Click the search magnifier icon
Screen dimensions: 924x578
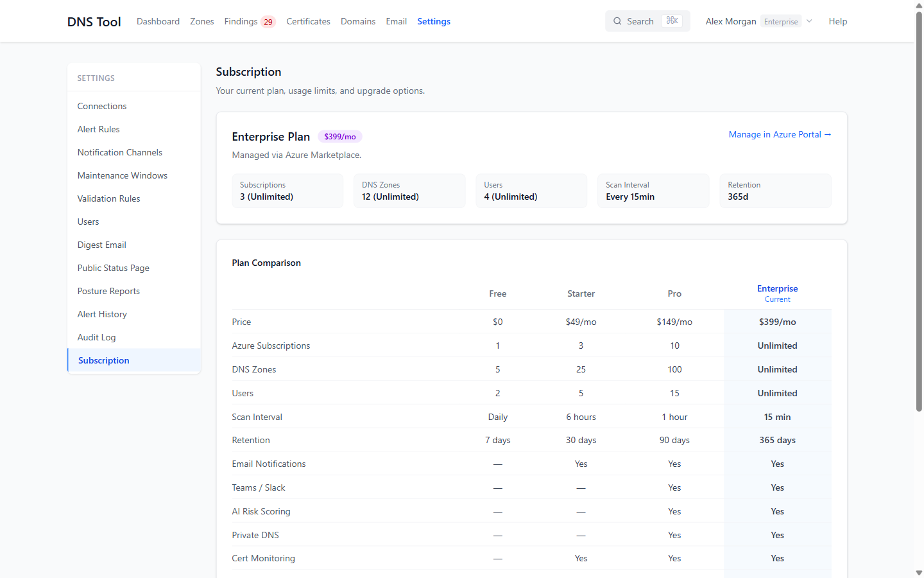coord(617,21)
